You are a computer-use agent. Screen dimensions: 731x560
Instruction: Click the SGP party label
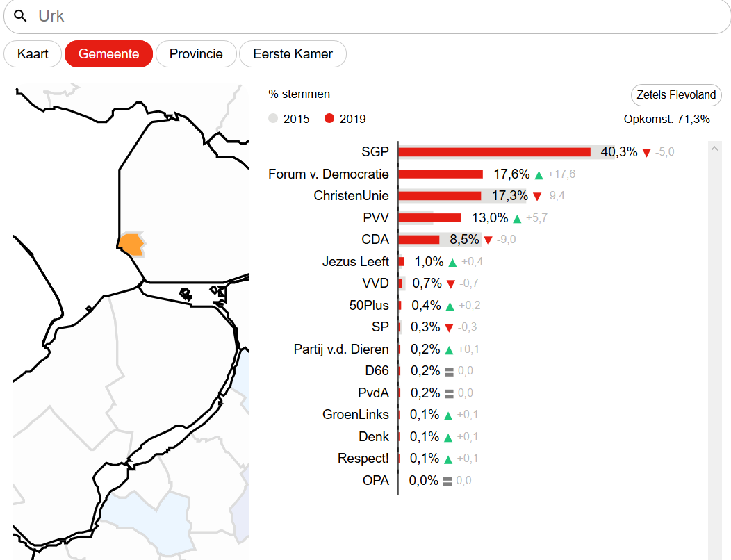375,152
